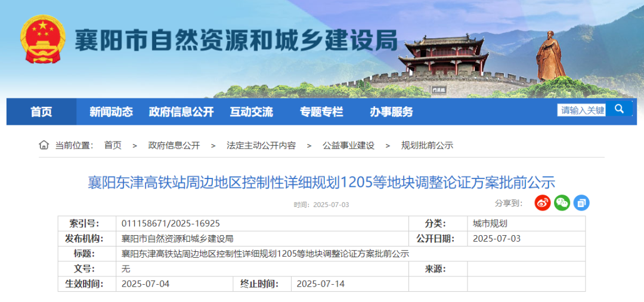The image size is (644, 302).
Task: Click the 终止时间 label cell
Action: click(262, 284)
